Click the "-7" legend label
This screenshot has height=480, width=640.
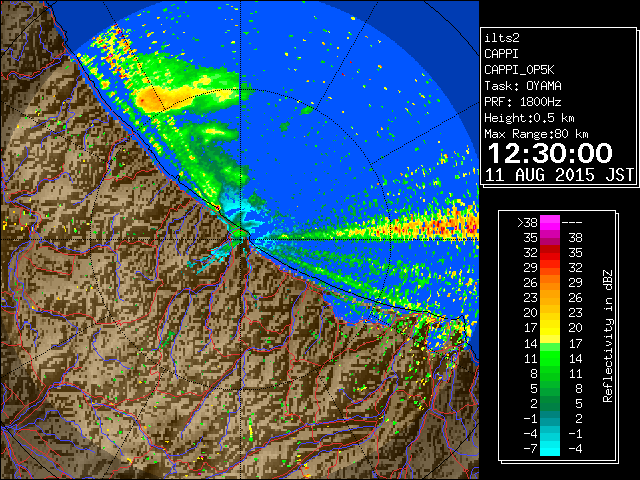tap(530, 449)
